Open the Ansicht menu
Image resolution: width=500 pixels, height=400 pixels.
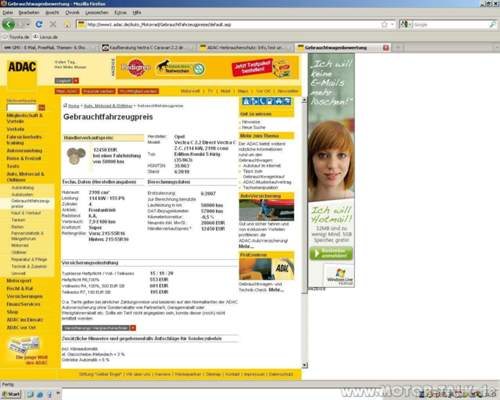[x=52, y=12]
